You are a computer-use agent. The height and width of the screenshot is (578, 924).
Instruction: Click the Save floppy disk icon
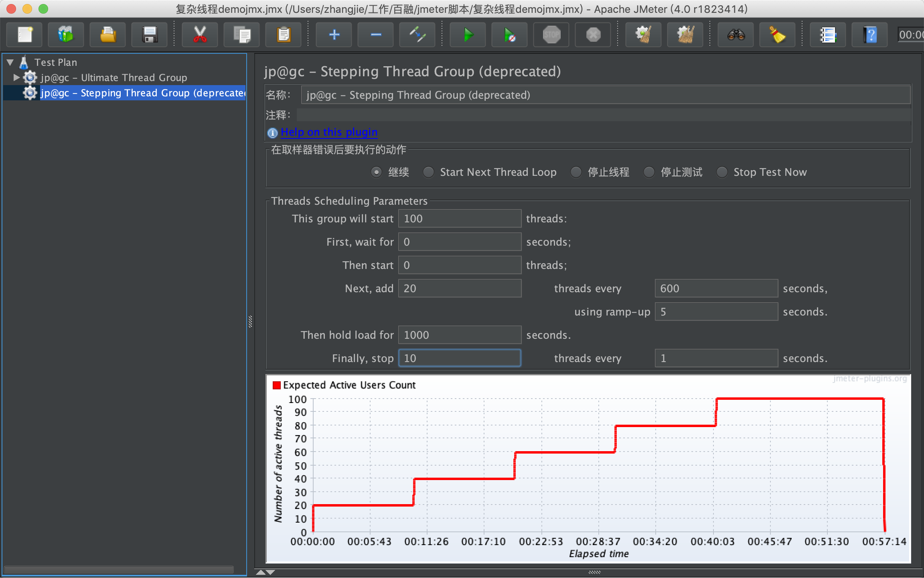point(150,35)
